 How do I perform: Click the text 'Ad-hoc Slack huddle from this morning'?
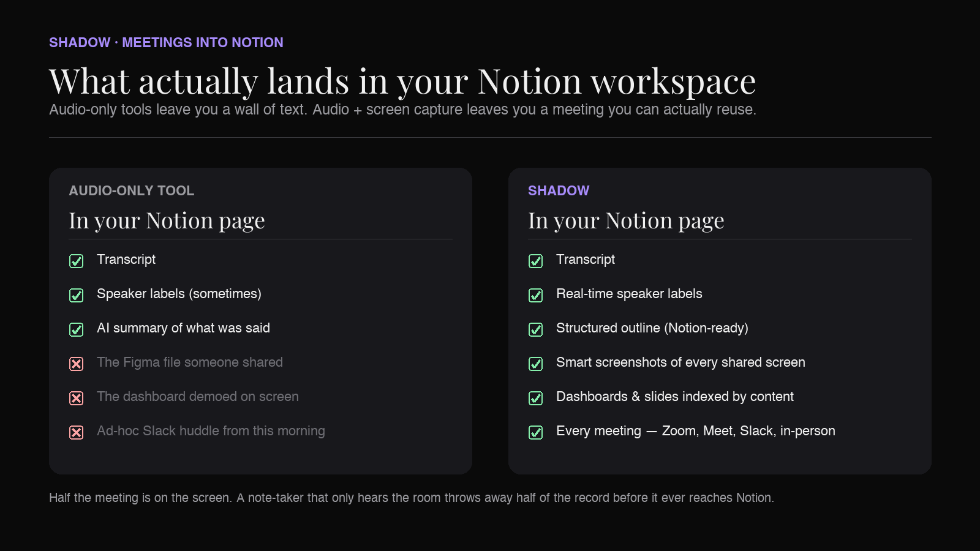coord(211,431)
